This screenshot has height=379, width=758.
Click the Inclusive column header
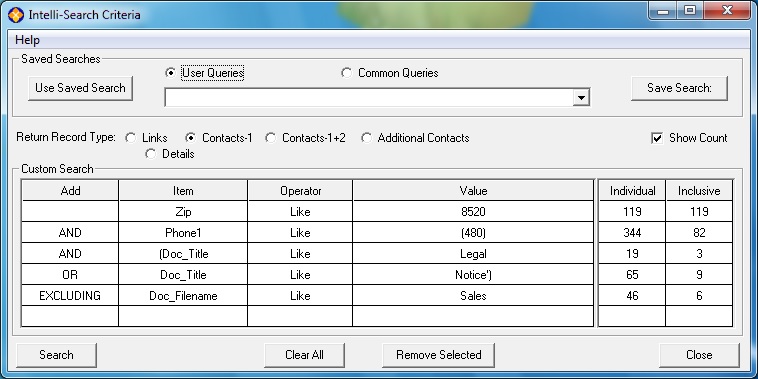699,190
